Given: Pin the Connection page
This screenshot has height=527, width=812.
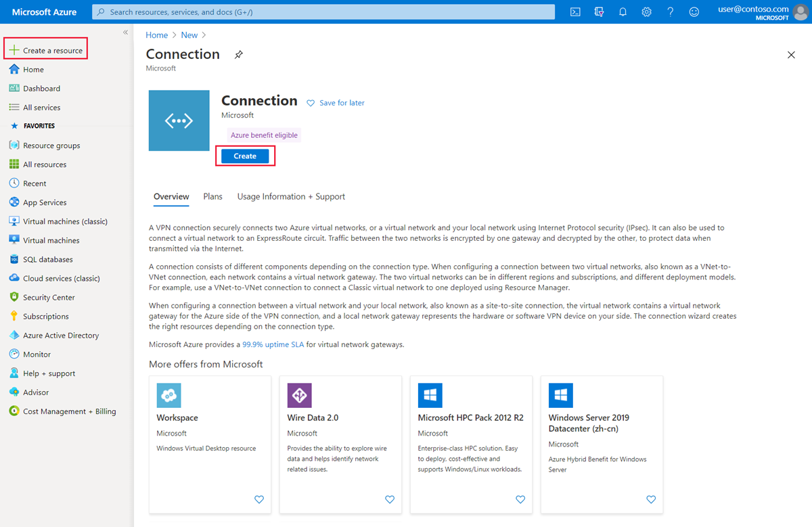Looking at the screenshot, I should pyautogui.click(x=238, y=55).
